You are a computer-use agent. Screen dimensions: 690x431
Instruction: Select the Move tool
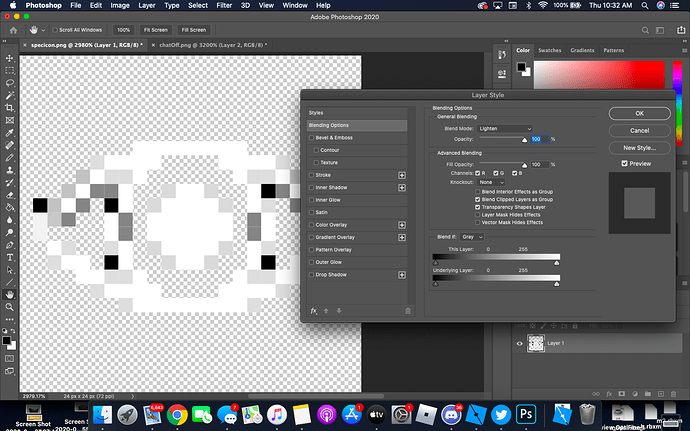coord(9,58)
